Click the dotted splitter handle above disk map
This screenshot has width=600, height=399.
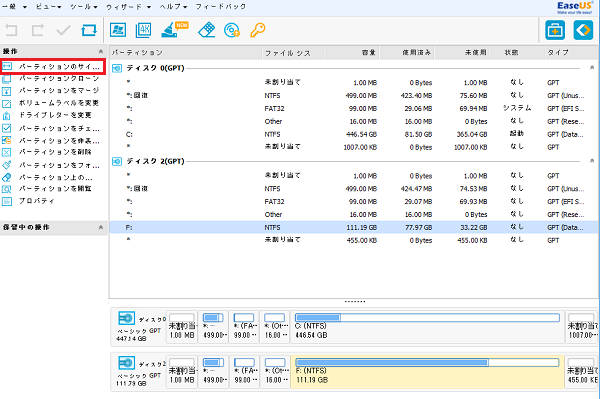[x=355, y=301]
